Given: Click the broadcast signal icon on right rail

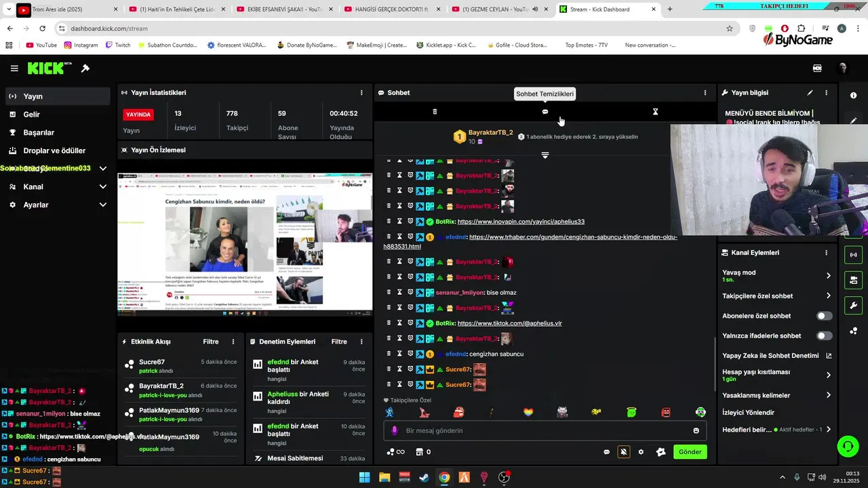Looking at the screenshot, I should click(x=853, y=255).
